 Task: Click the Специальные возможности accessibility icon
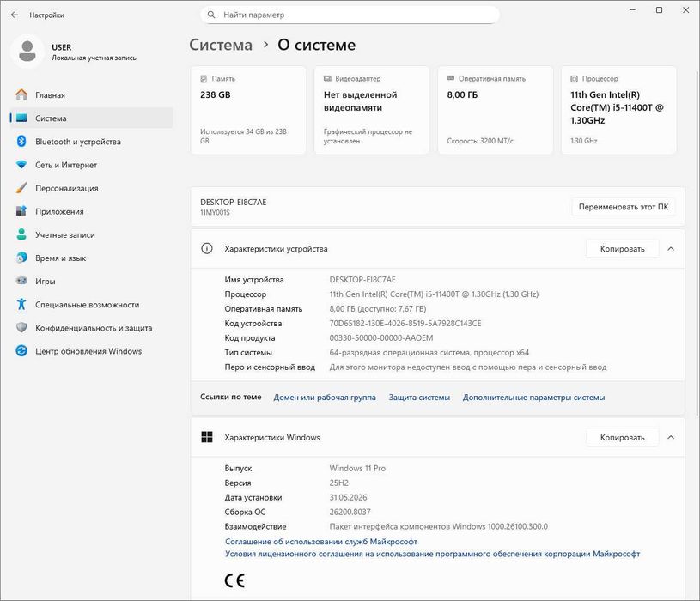coord(21,304)
